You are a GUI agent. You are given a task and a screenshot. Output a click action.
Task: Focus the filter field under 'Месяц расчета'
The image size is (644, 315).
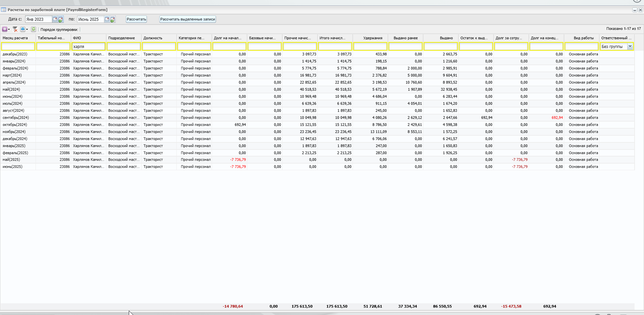click(18, 46)
